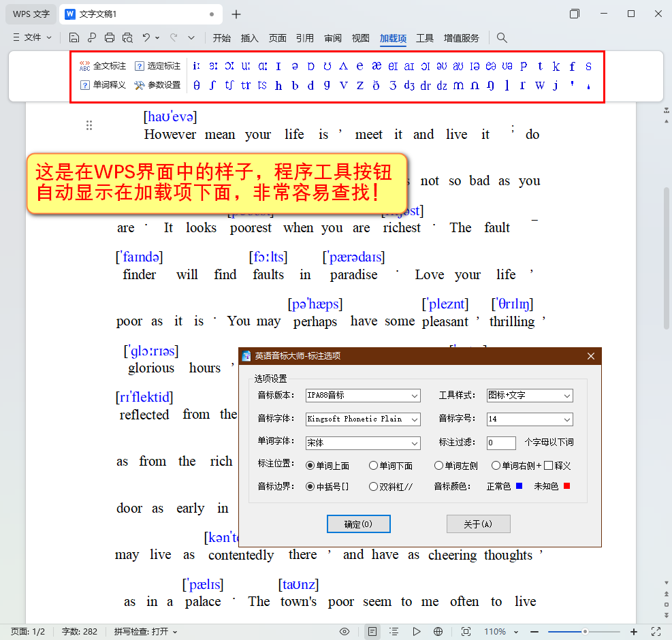Screen dimensions: 672x640
Task: Open the 110% zoom level dropdown
Action: (x=516, y=631)
